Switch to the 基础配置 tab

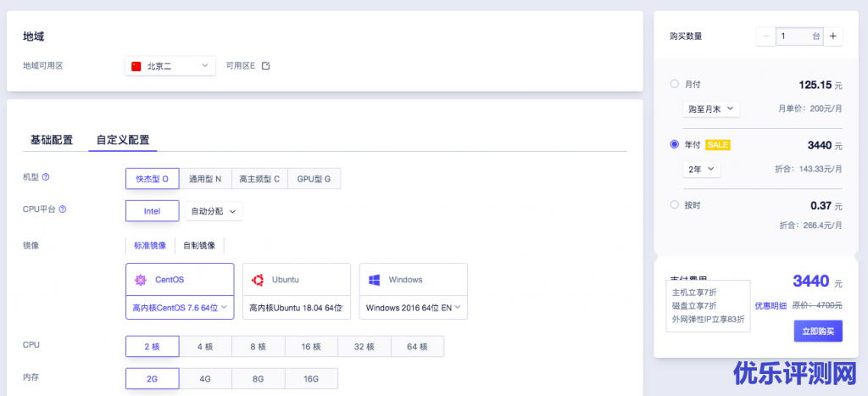tap(52, 140)
